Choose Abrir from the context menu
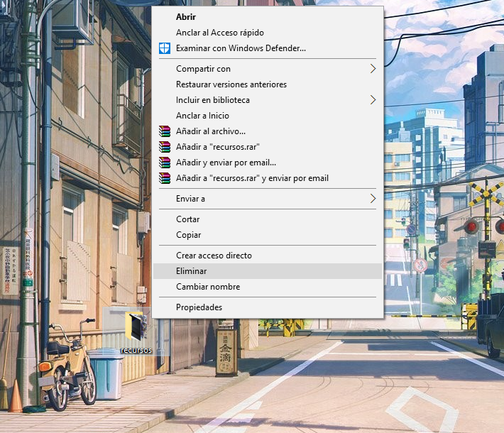The width and height of the screenshot is (504, 433). (268, 17)
